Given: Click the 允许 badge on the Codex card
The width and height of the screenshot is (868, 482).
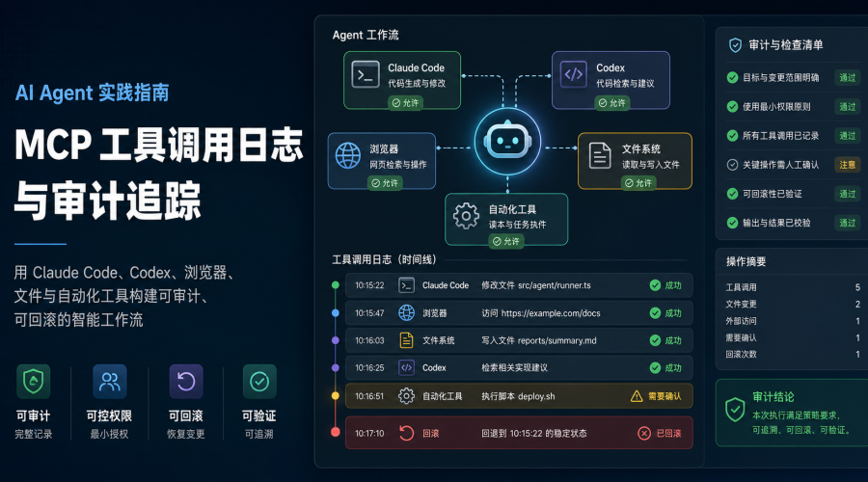Looking at the screenshot, I should coord(611,103).
